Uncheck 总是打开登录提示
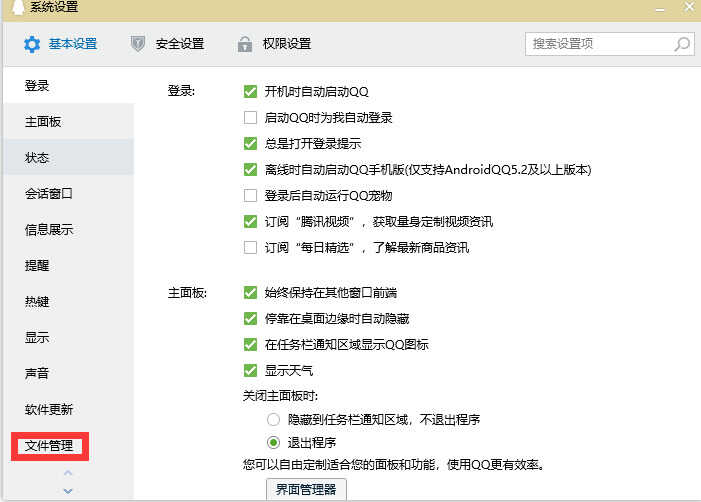 (x=250, y=143)
